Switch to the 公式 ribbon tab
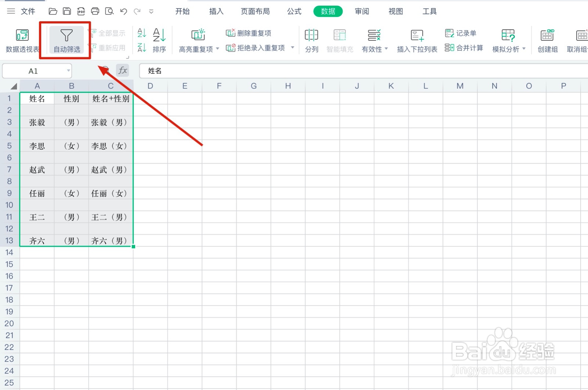The width and height of the screenshot is (588, 390). 294,11
